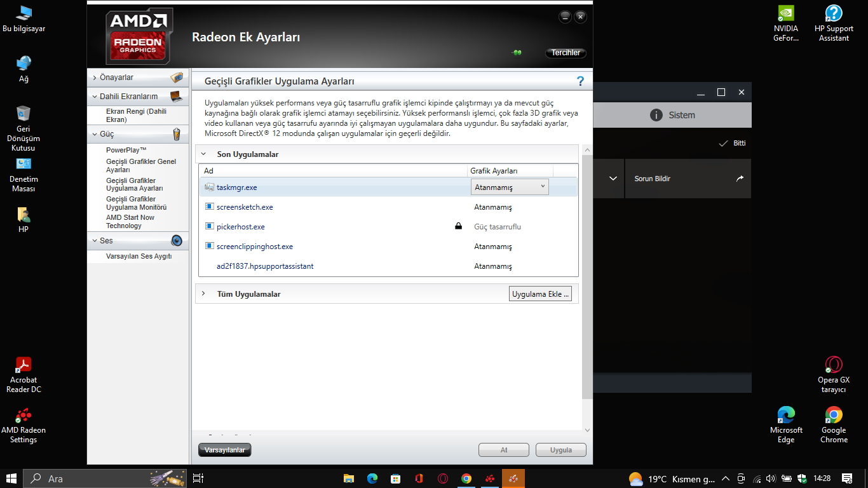Open NVIDIA GeForce desktop icon
The height and width of the screenshot is (488, 868).
(x=786, y=23)
